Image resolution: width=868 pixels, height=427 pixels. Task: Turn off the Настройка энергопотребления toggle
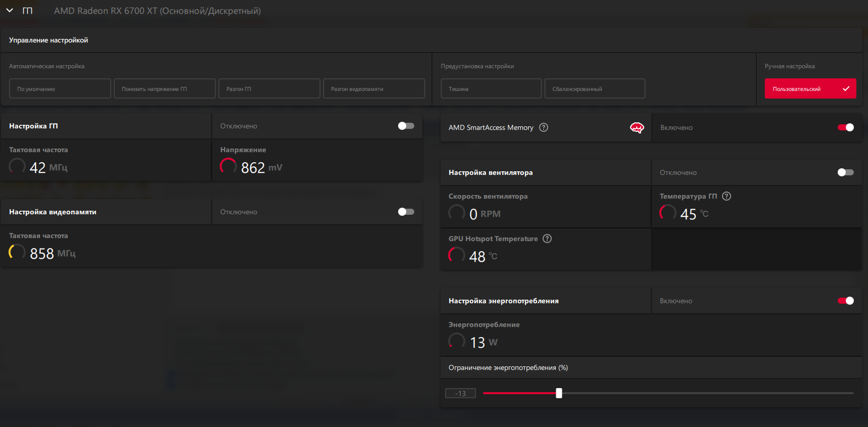pyautogui.click(x=846, y=301)
